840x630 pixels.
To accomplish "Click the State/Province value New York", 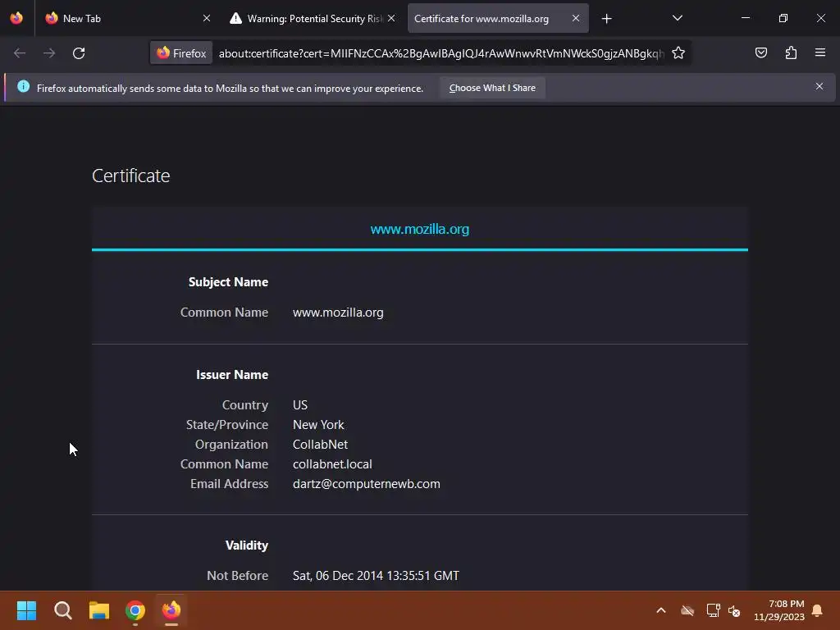I will click(318, 425).
